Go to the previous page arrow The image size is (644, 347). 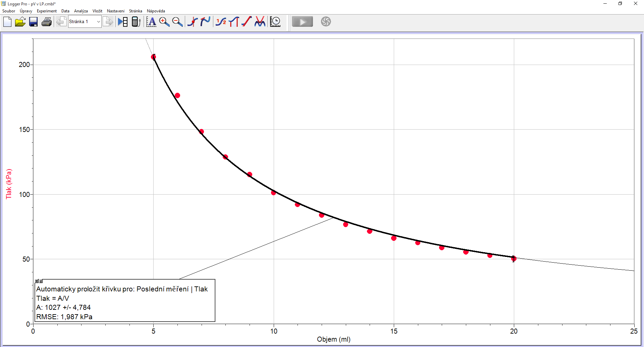click(61, 22)
